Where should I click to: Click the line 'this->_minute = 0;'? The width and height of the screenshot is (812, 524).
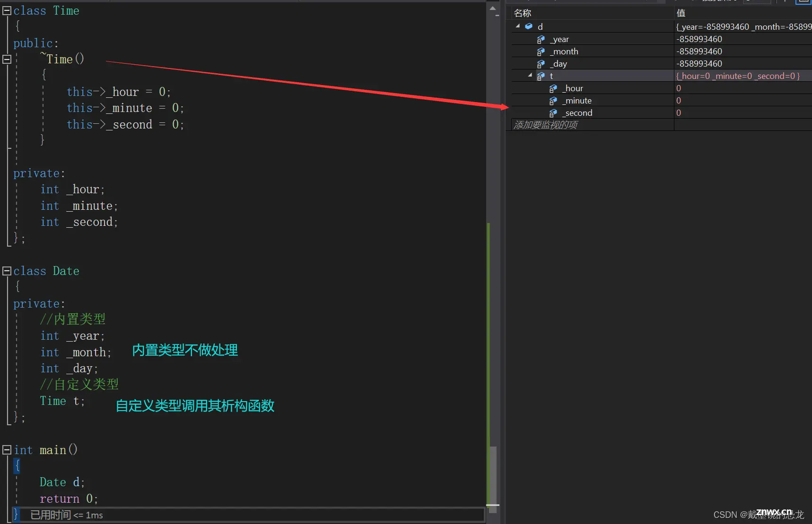click(125, 108)
